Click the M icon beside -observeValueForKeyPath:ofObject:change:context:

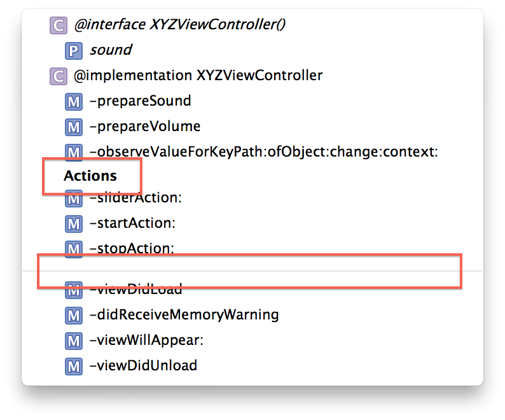tap(74, 152)
